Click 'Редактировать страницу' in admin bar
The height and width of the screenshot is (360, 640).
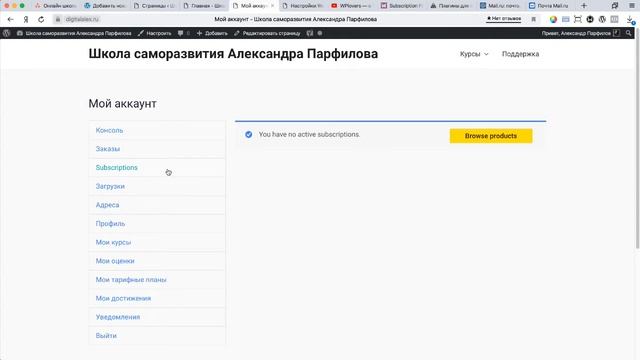[x=267, y=33]
